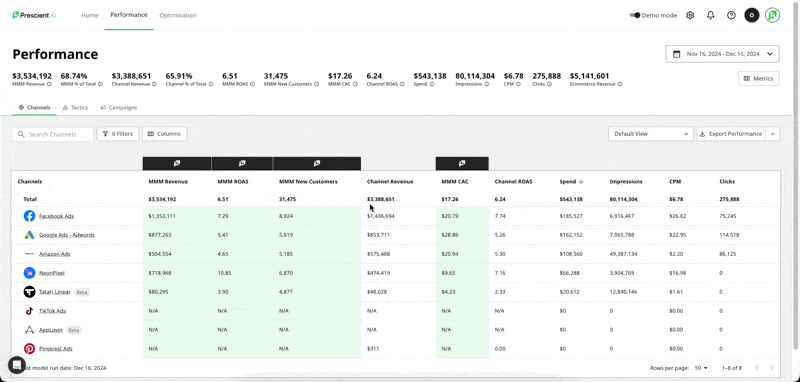The height and width of the screenshot is (382, 800).
Task: Go to the Home tab
Action: 89,15
